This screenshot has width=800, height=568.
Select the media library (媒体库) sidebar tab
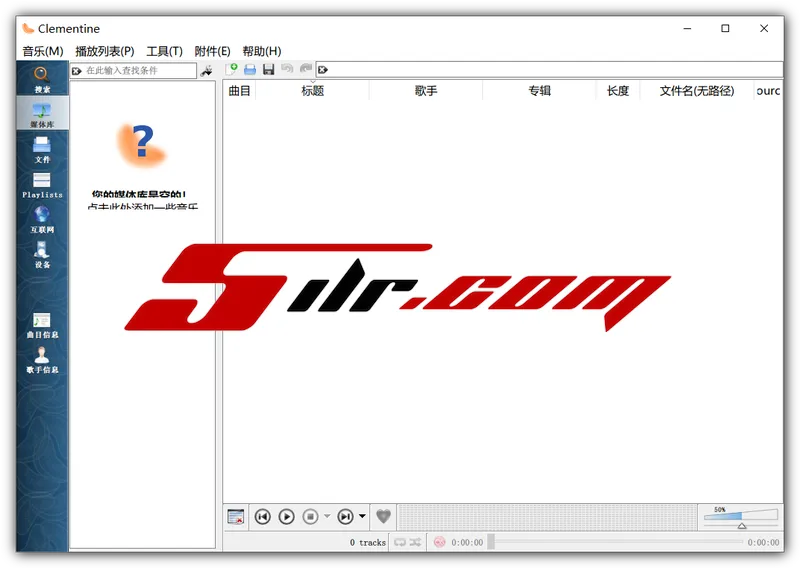pyautogui.click(x=42, y=113)
